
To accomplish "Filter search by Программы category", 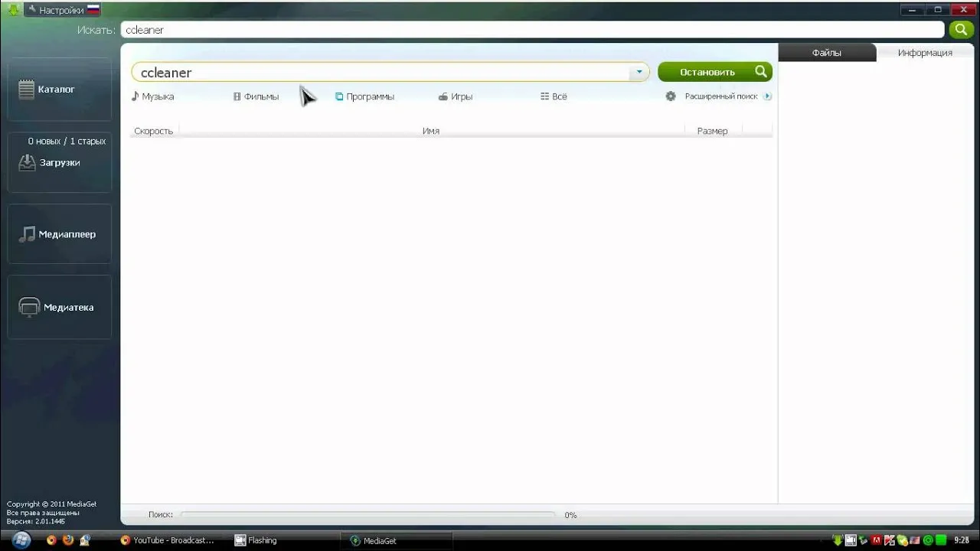I will pyautogui.click(x=364, y=96).
